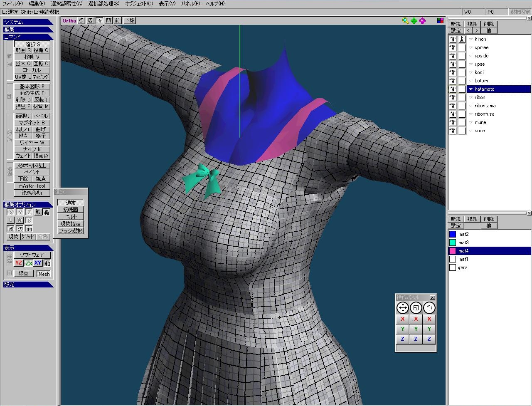Click the yellow magnifier zoom view icon

pyautogui.click(x=405, y=21)
